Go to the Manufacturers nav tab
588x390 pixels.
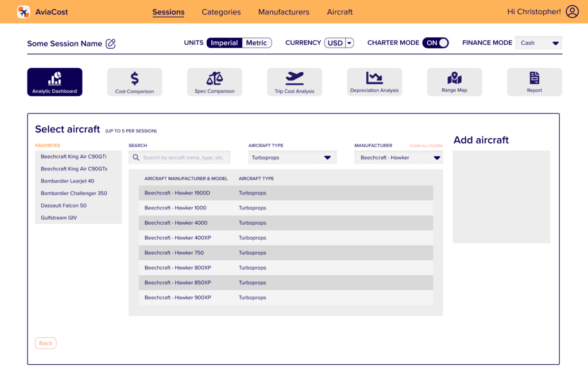284,12
